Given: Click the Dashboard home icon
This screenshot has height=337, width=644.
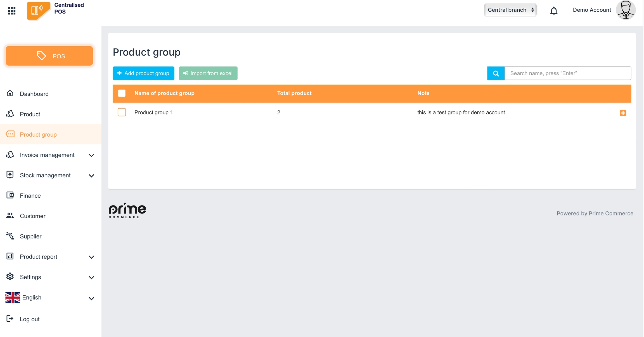Looking at the screenshot, I should [x=10, y=93].
